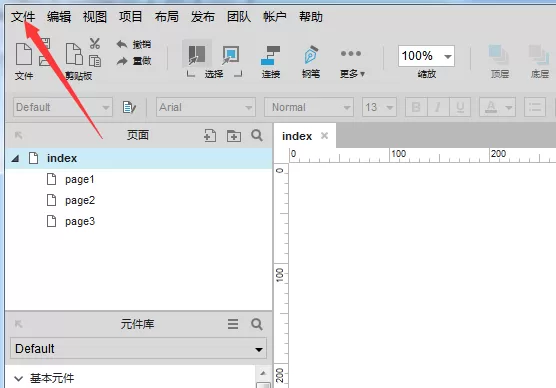This screenshot has width=556, height=388.
Task: Click the add folder icon
Action: click(234, 135)
